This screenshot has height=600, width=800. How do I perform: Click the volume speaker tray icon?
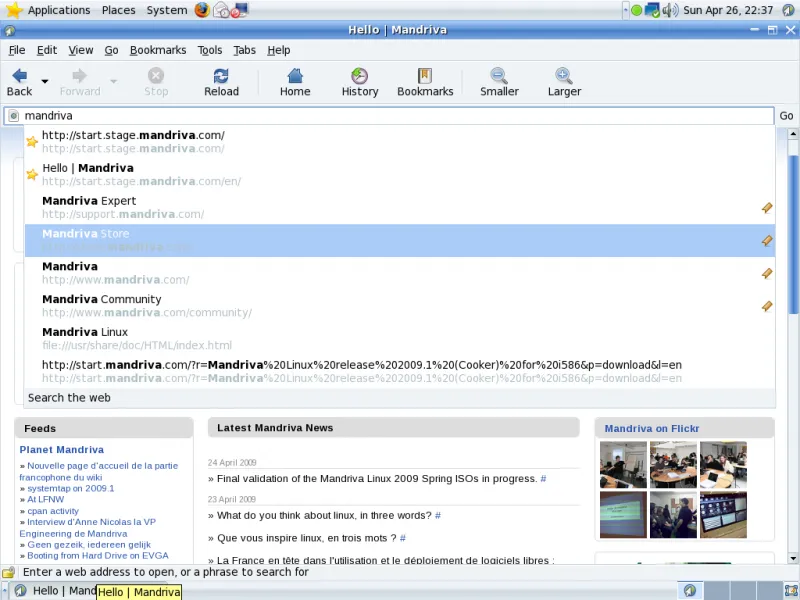[670, 10]
